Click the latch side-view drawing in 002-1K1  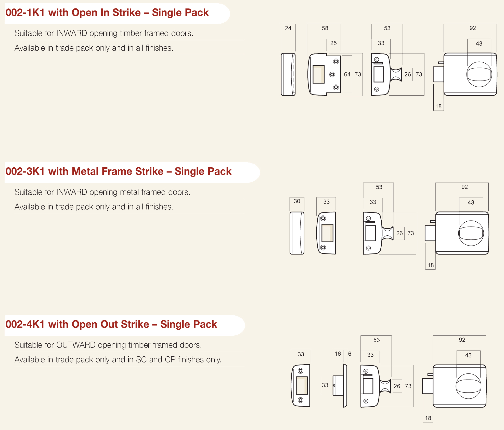pos(386,74)
